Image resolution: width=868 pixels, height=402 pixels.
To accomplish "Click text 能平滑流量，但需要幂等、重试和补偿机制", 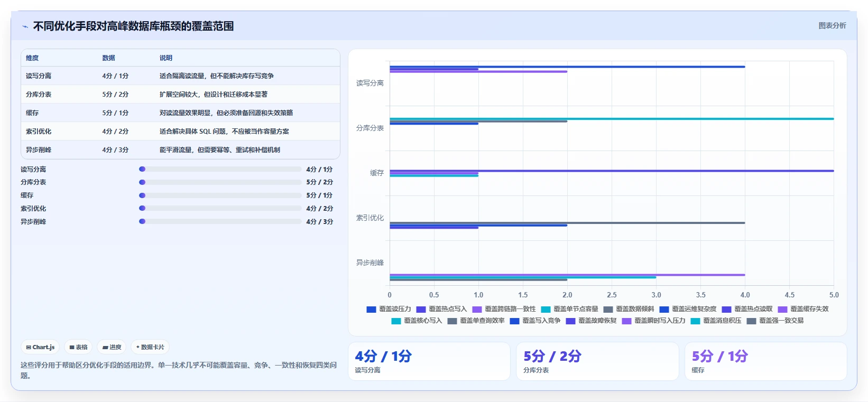I will pyautogui.click(x=220, y=150).
